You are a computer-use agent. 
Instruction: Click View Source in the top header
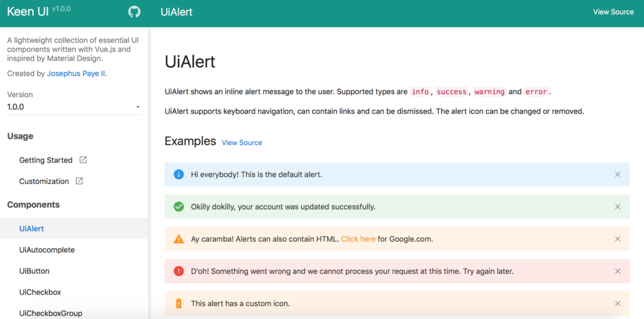613,12
